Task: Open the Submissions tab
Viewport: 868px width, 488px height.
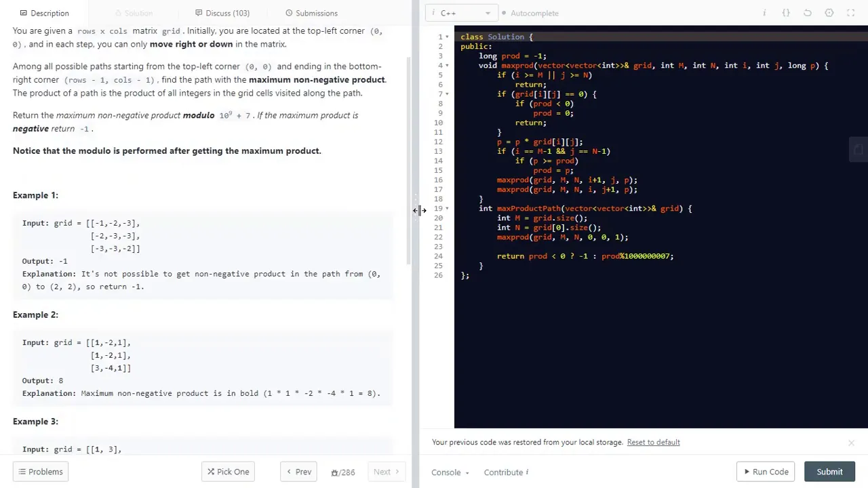Action: [311, 13]
